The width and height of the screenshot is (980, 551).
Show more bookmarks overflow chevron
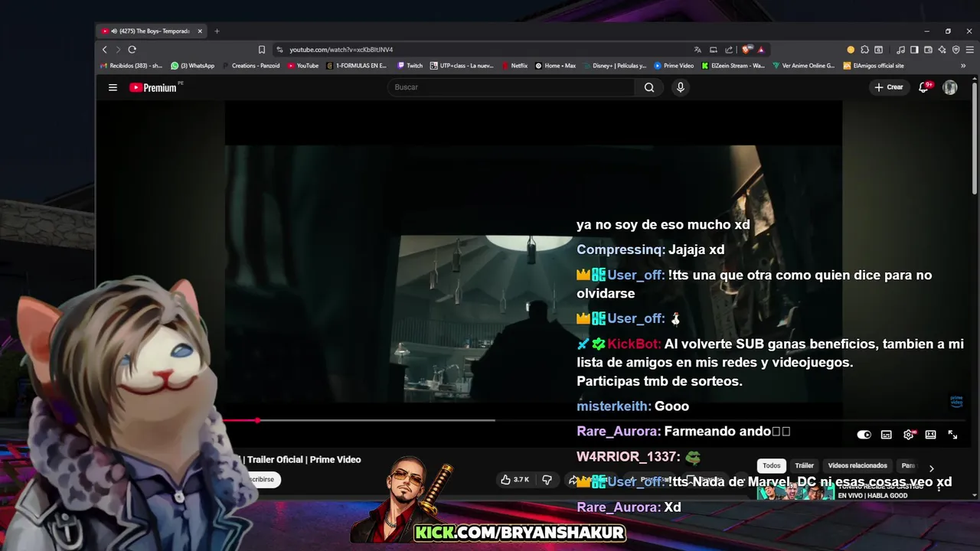point(963,66)
